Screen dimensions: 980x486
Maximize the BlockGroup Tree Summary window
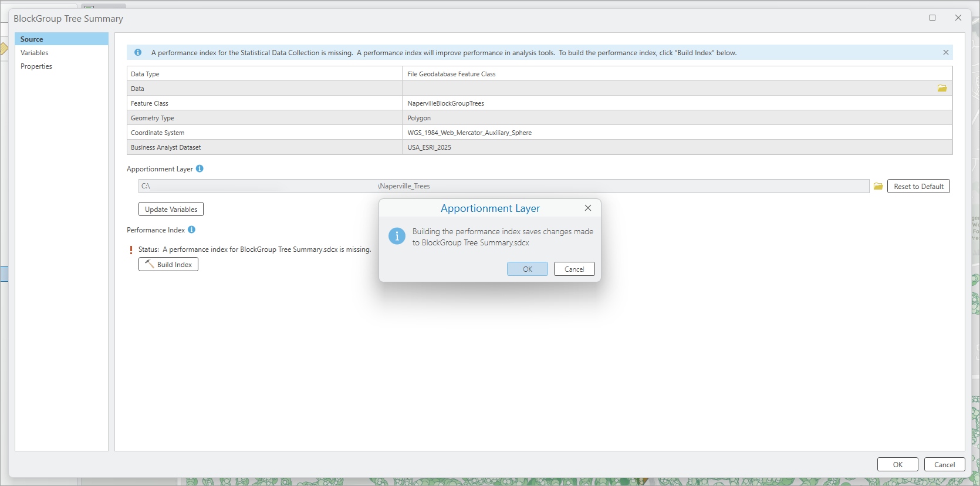click(x=932, y=18)
